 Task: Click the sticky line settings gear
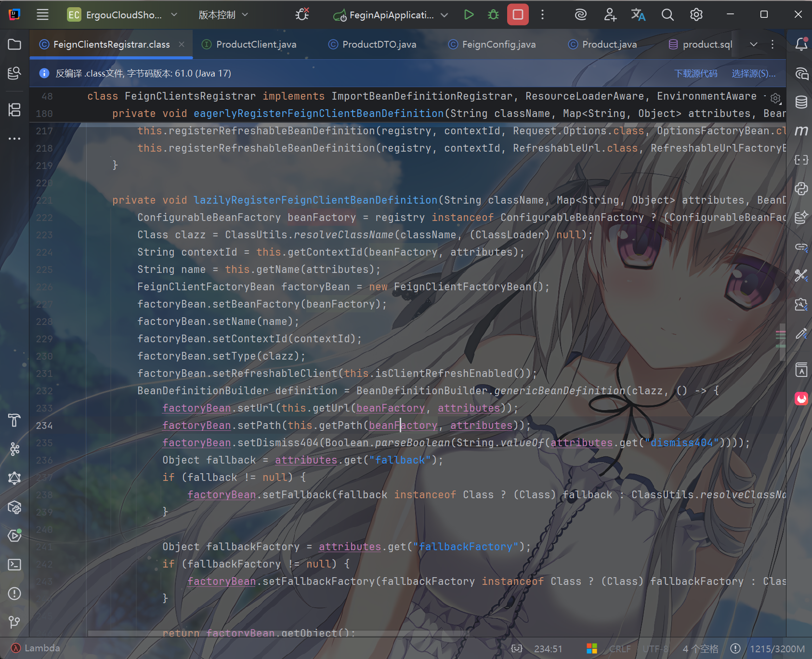775,98
